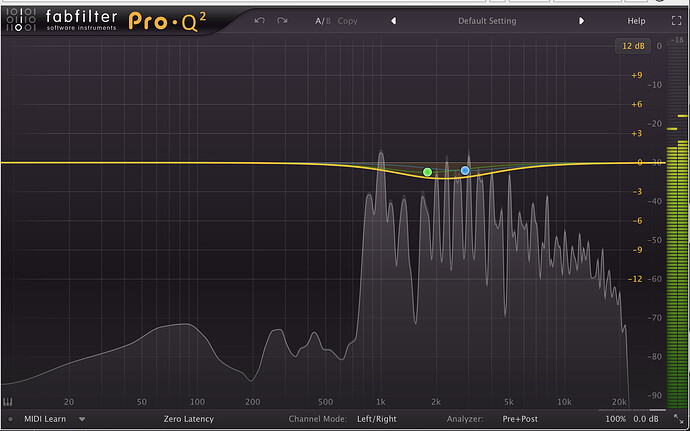
Task: Click the 10k frequency label
Action: tap(564, 402)
